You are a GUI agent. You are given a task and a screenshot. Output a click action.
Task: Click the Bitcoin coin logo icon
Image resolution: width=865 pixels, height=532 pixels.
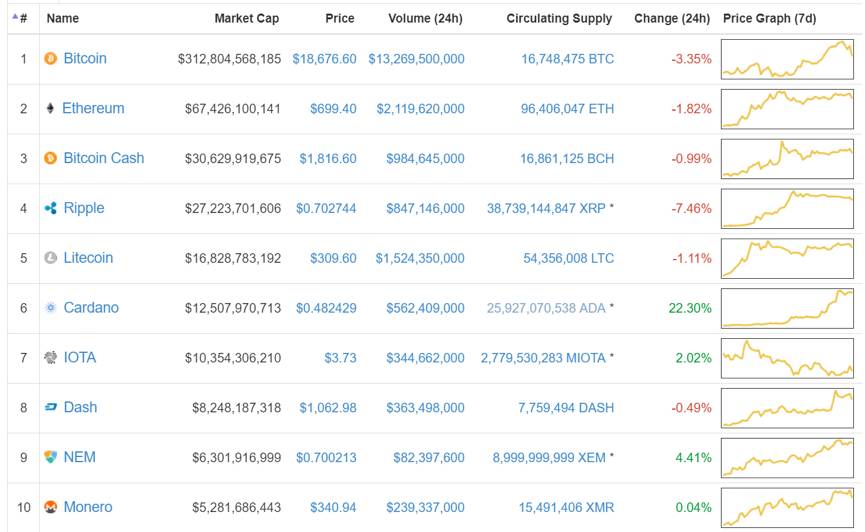pos(51,59)
